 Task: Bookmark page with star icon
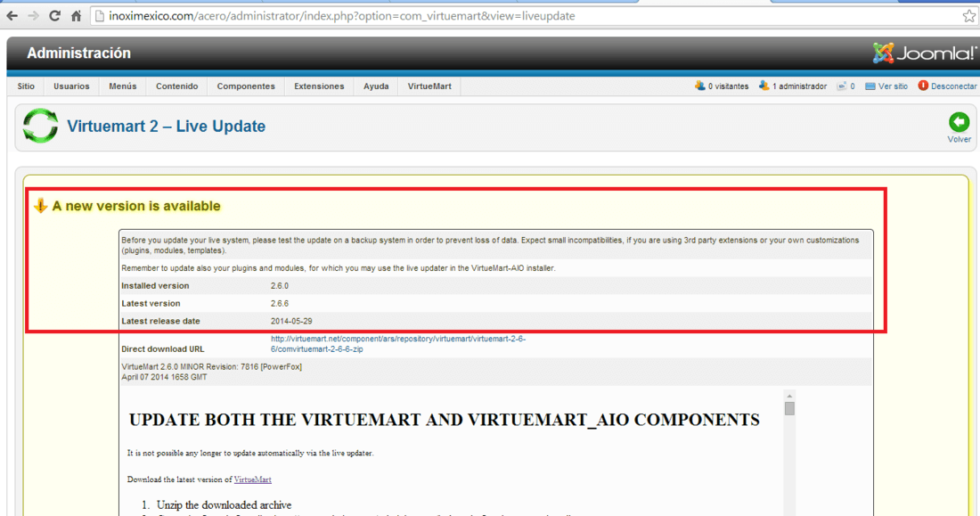click(x=968, y=16)
